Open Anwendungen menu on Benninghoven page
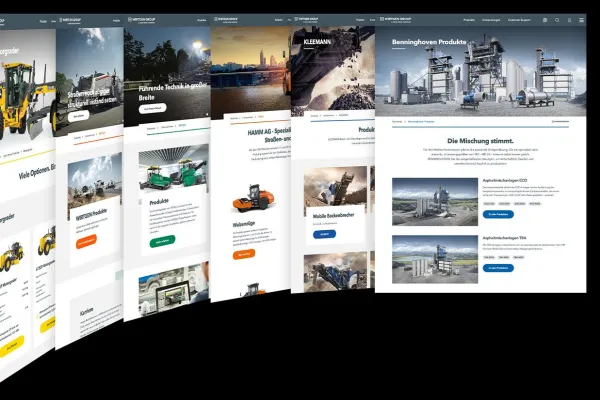 [491, 20]
